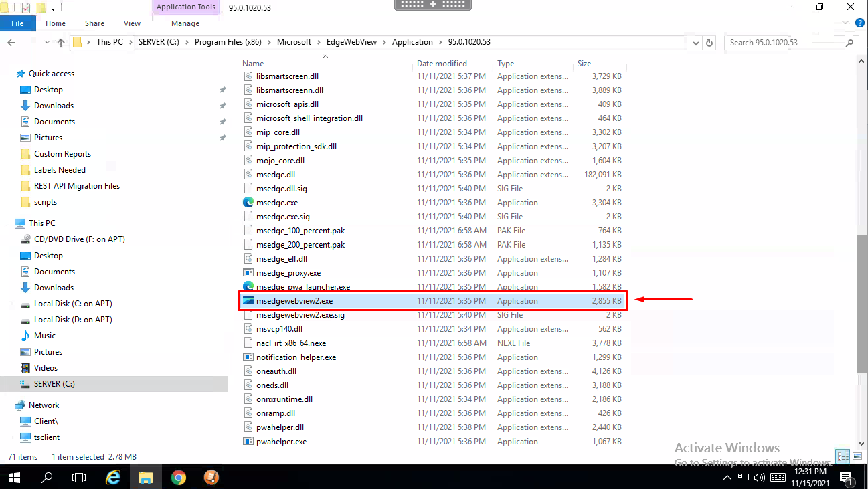Launch Google Chrome from the taskbar
Screen dimensions: 868x489
pos(178,477)
